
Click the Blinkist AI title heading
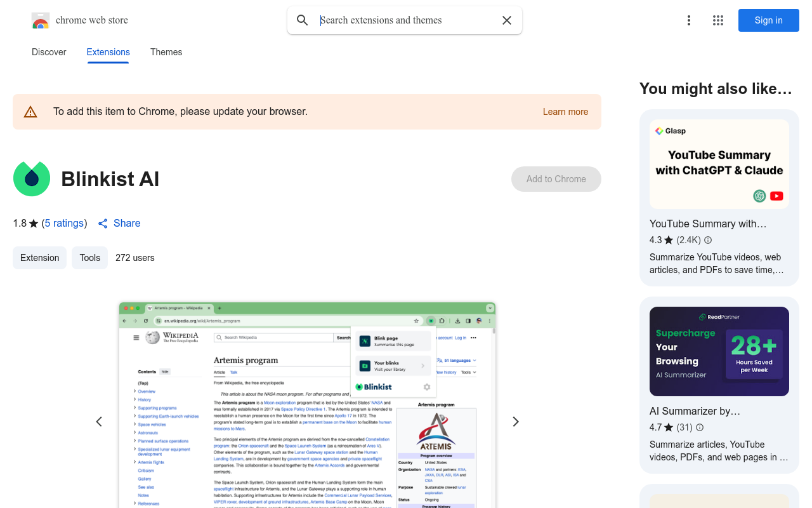point(110,179)
